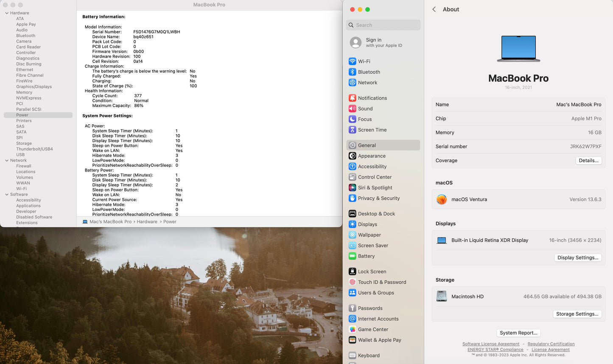Select Touch ID & Password fingerprint icon
The height and width of the screenshot is (364, 613).
coord(352,282)
